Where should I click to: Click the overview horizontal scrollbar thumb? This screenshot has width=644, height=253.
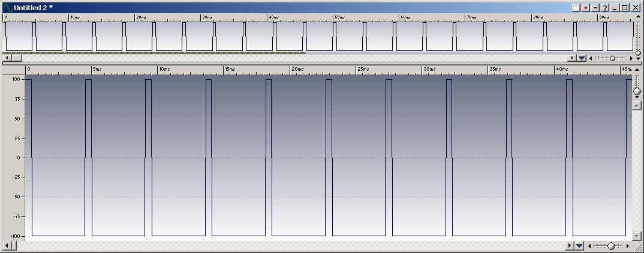17,58
